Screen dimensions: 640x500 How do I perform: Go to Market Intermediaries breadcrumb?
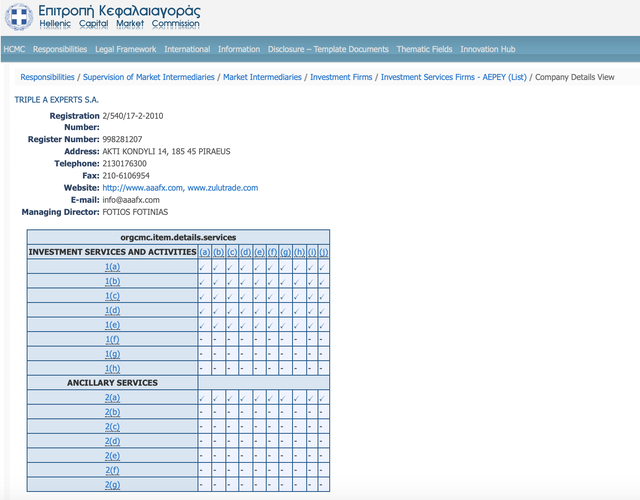click(x=262, y=77)
